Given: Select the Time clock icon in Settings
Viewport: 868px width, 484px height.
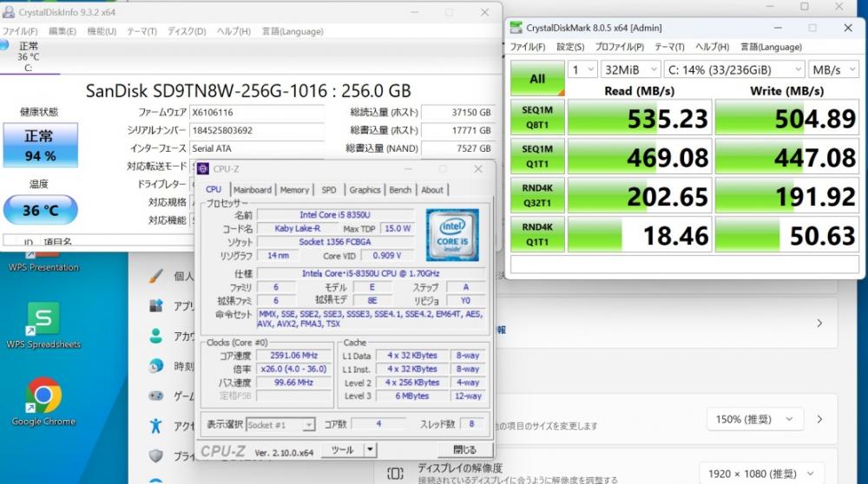Looking at the screenshot, I should (156, 366).
